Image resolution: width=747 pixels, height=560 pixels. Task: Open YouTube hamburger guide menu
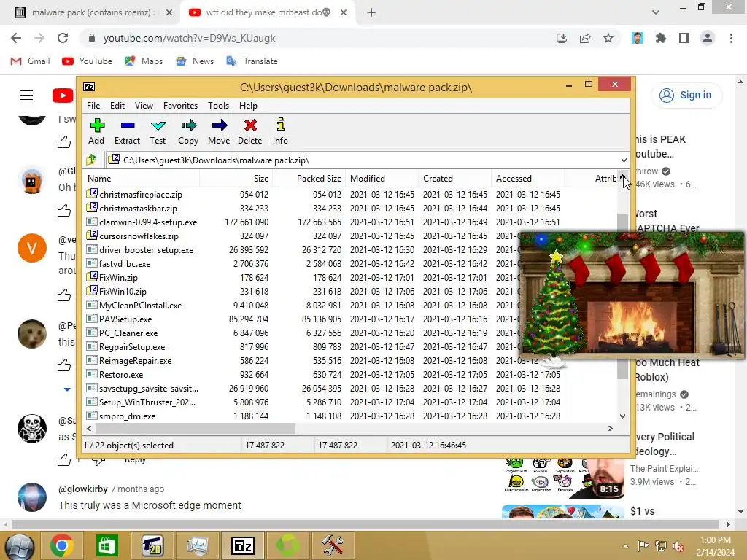coord(26,96)
